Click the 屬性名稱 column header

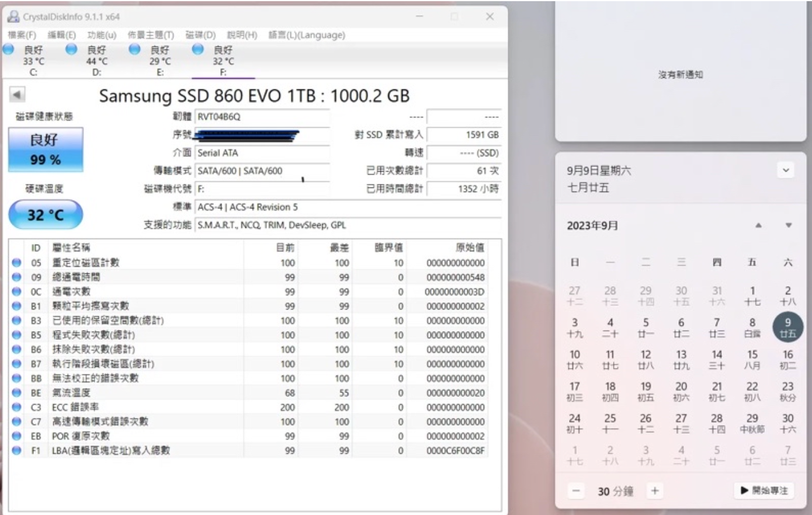(71, 248)
